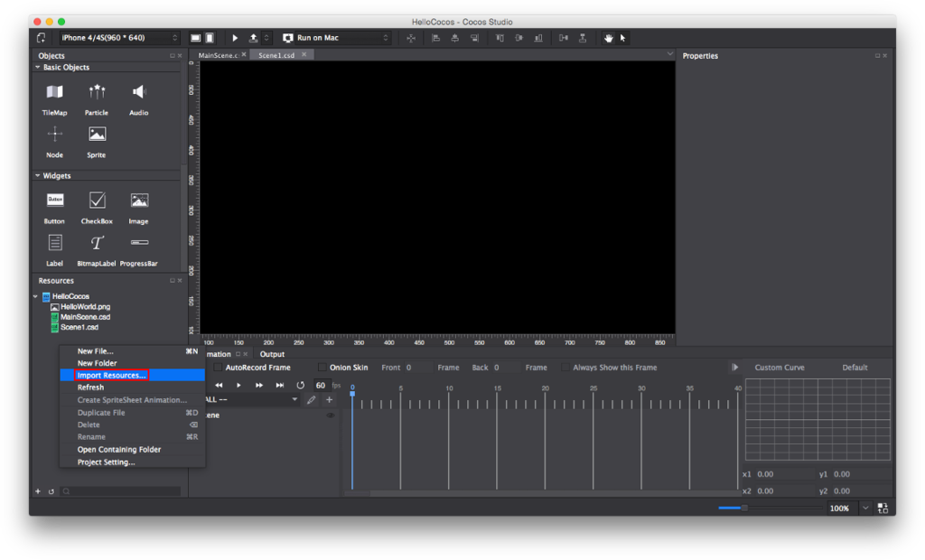Click the fps value field
Image resolution: width=925 pixels, height=560 pixels.
(321, 385)
